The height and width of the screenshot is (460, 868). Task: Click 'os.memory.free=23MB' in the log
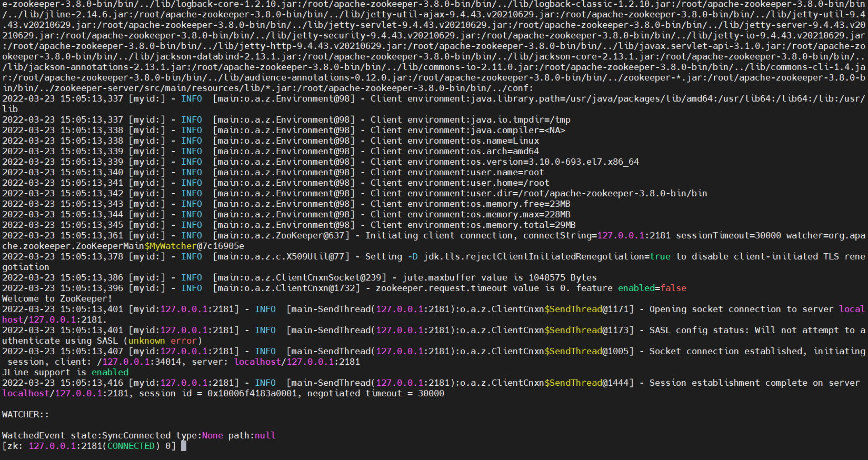click(x=521, y=204)
